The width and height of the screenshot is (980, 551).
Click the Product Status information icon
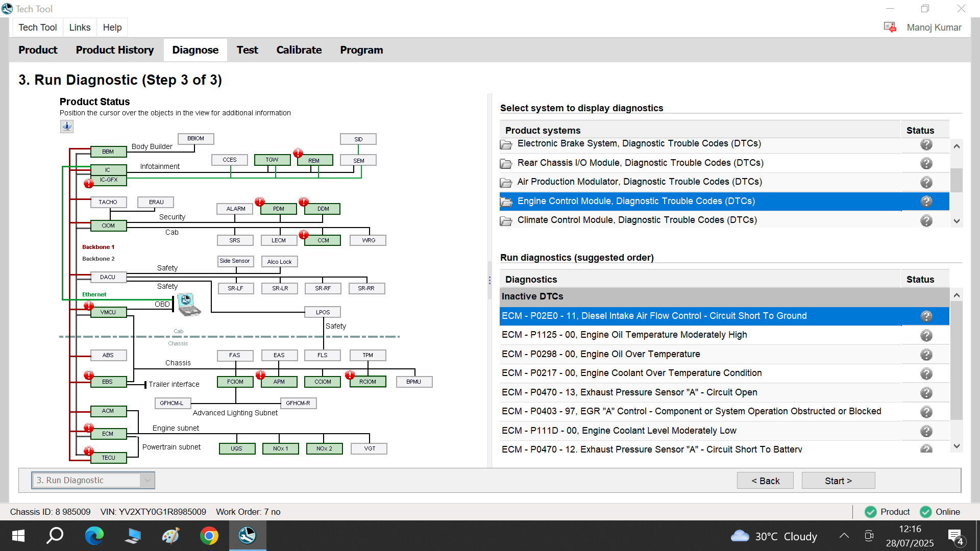click(67, 126)
